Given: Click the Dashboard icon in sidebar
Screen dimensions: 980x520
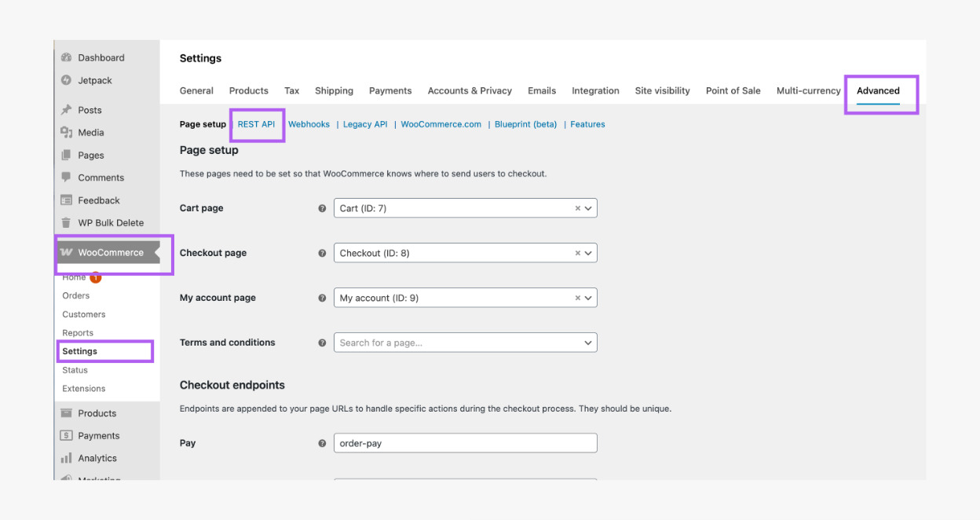Looking at the screenshot, I should 67,58.
